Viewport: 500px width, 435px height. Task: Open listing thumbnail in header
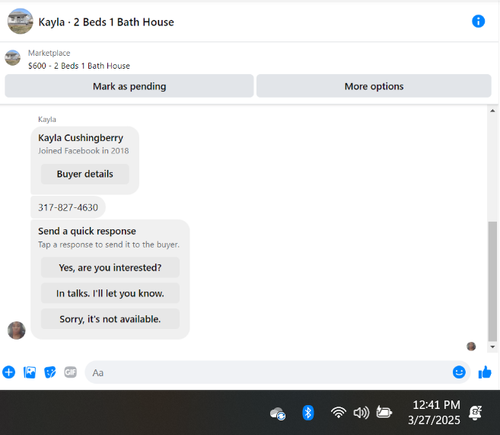click(20, 21)
